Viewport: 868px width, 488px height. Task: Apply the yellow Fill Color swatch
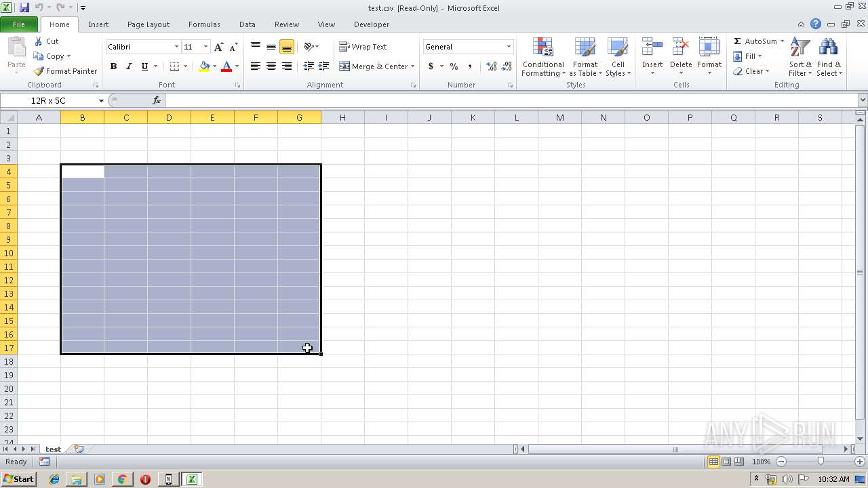tap(204, 66)
